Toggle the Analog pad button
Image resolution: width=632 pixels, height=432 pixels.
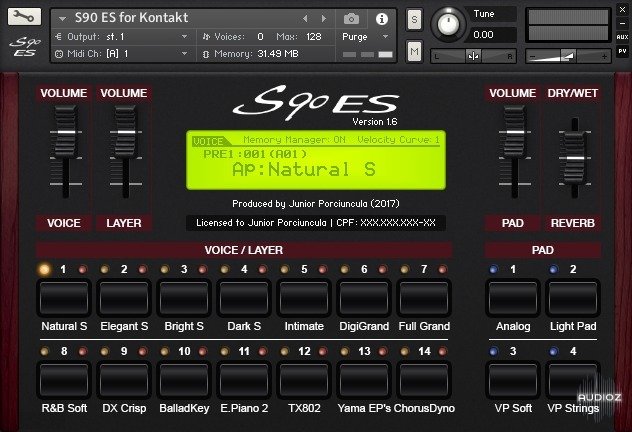[513, 299]
